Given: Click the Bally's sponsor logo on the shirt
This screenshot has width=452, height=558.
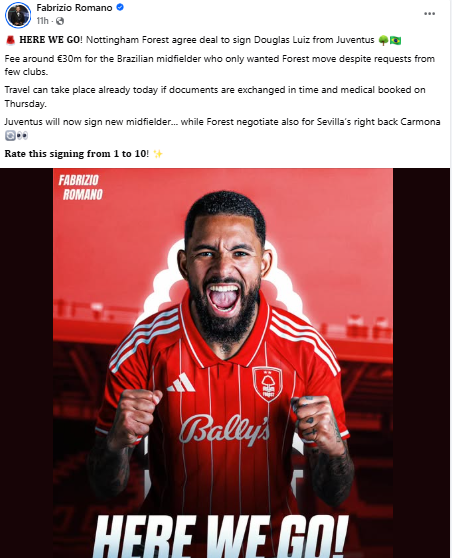Looking at the screenshot, I should coord(224,430).
